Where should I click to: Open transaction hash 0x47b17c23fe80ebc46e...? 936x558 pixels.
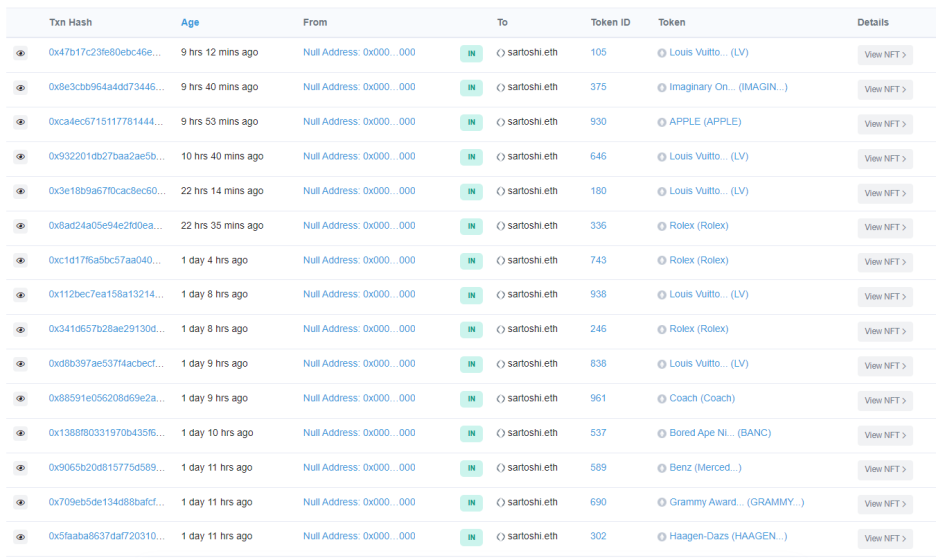104,52
